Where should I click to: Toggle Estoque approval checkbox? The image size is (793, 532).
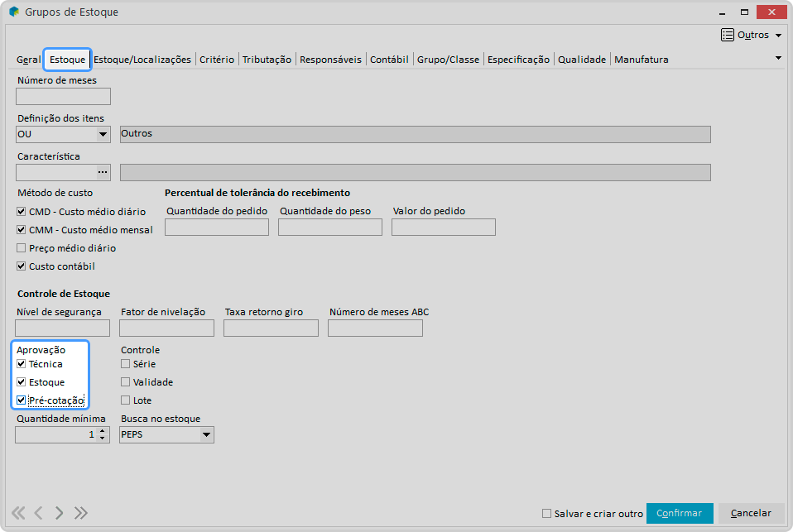click(x=22, y=381)
